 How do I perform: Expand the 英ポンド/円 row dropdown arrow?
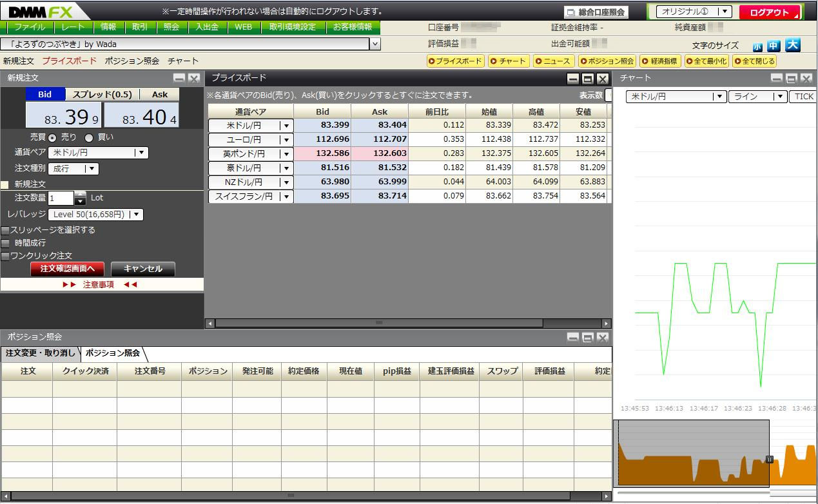(x=286, y=154)
